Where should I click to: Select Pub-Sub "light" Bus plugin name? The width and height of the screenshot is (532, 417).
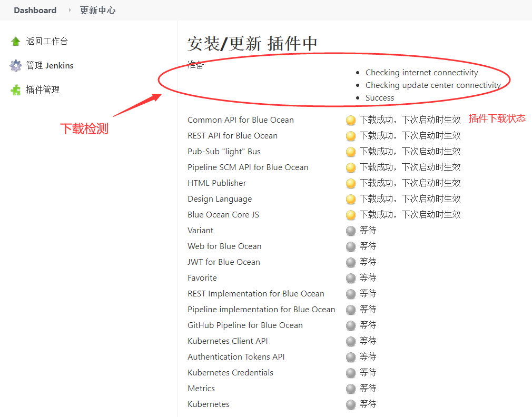click(224, 152)
